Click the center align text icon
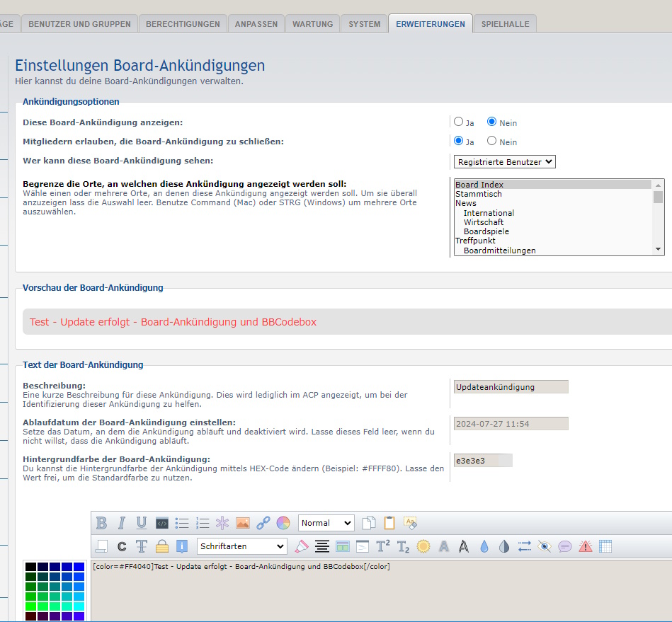 (322, 546)
